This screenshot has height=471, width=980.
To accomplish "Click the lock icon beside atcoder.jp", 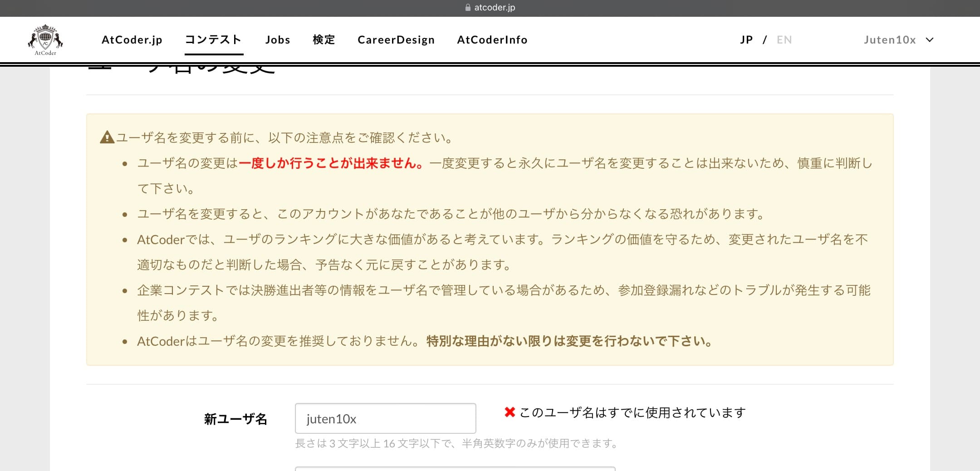I will pyautogui.click(x=468, y=7).
